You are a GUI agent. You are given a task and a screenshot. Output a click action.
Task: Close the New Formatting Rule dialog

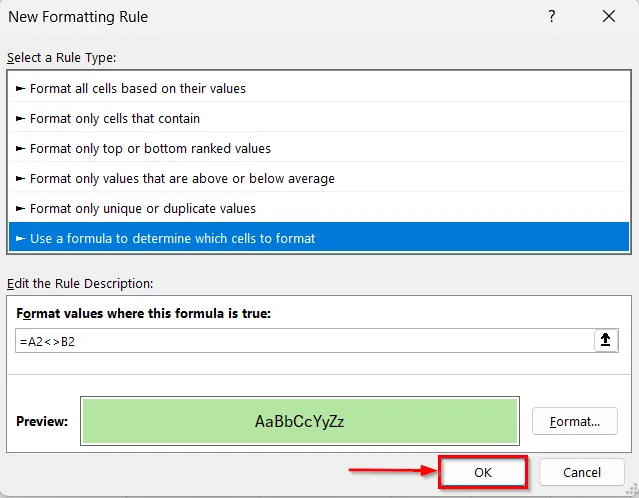pyautogui.click(x=609, y=16)
